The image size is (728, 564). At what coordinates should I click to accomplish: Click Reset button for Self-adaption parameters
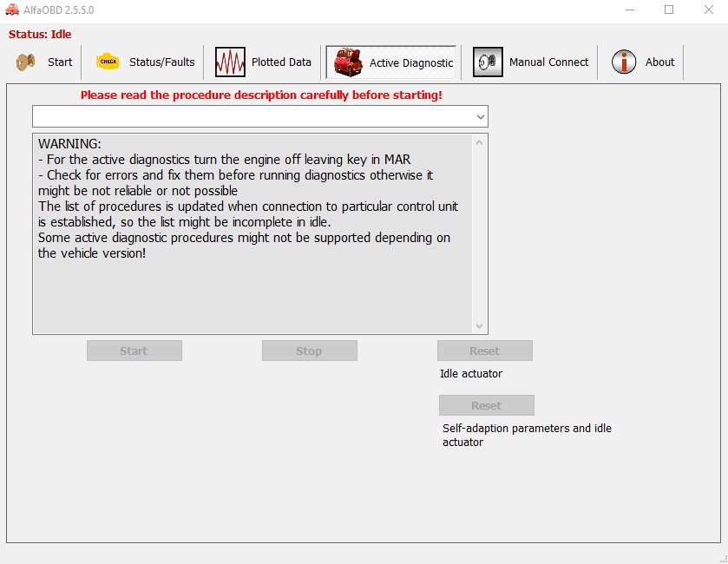point(486,405)
